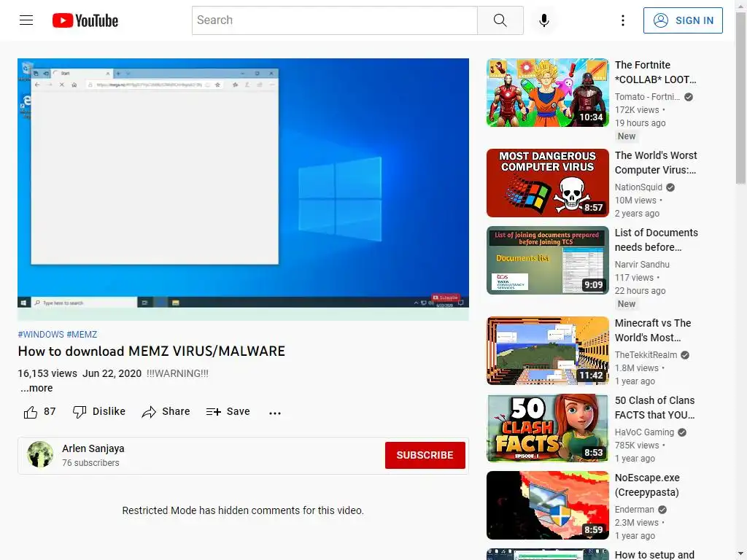
Task: Start voice search with microphone icon
Action: (x=543, y=20)
